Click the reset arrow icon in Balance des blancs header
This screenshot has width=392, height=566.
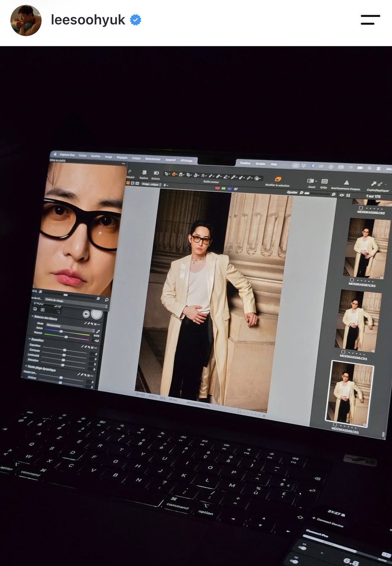coord(92,324)
